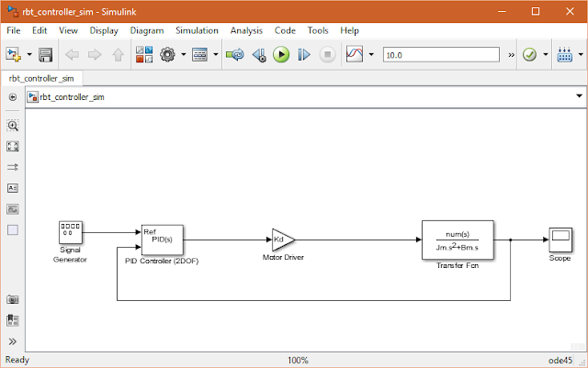Expand the breadcrumb bar dropdown arrow
588x368 pixels.
pos(579,96)
